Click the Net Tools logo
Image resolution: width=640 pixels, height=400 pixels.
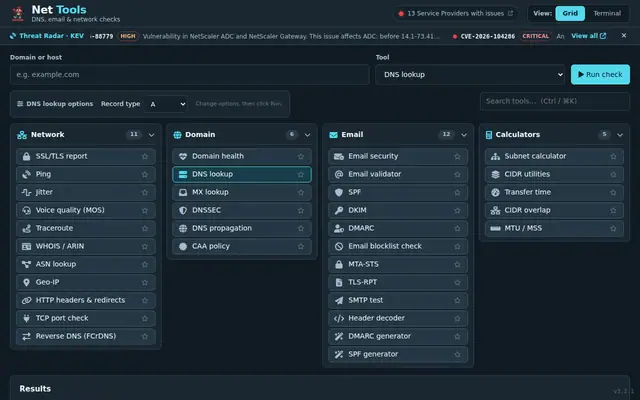pyautogui.click(x=18, y=13)
